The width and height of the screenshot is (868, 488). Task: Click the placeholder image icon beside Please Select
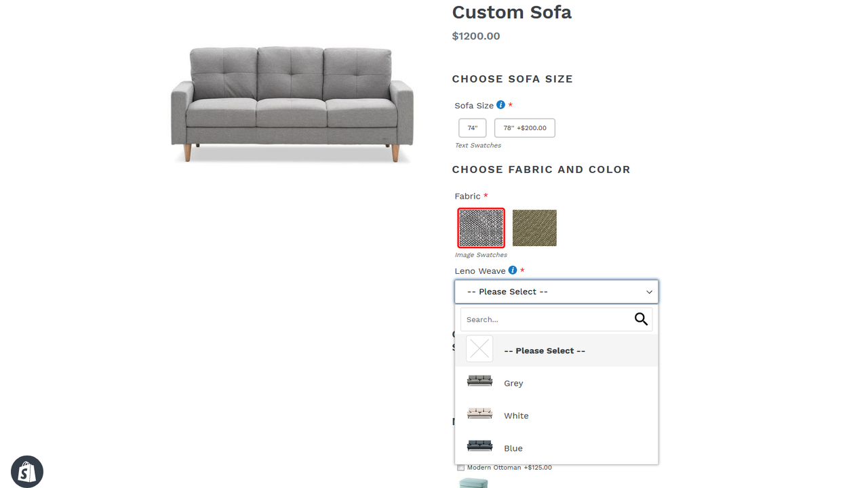coord(479,348)
